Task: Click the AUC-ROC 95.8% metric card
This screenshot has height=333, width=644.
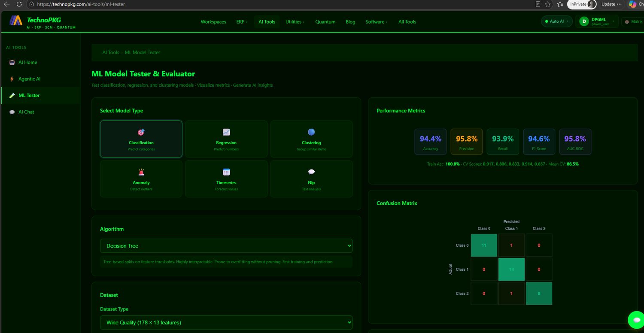Action: [x=575, y=142]
